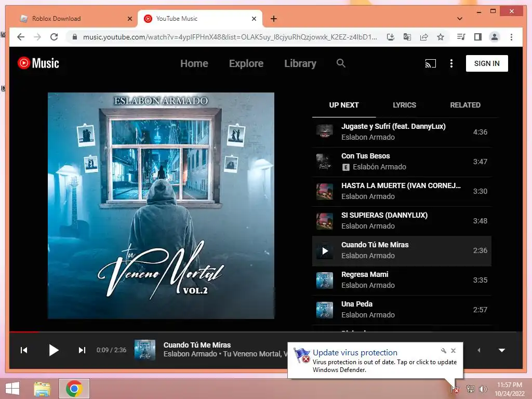The height and width of the screenshot is (399, 532).
Task: Open Tu Veneno Mortal album link in player bar
Action: coord(255,354)
